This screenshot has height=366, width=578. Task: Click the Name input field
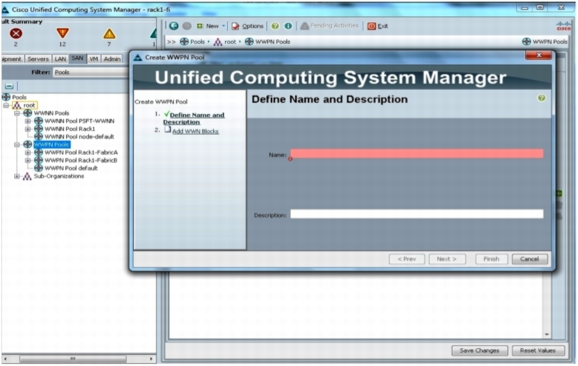tap(417, 154)
